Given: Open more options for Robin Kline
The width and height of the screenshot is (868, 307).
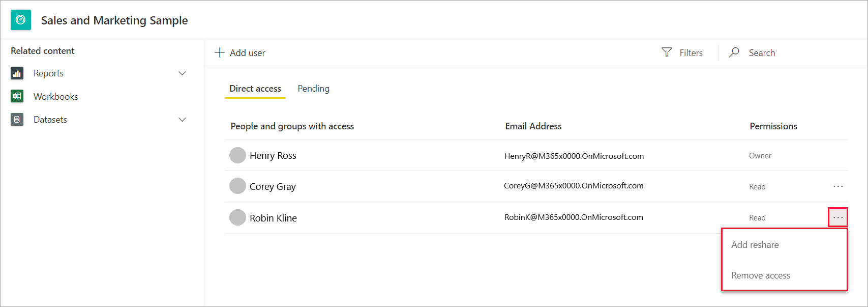Looking at the screenshot, I should [x=838, y=217].
